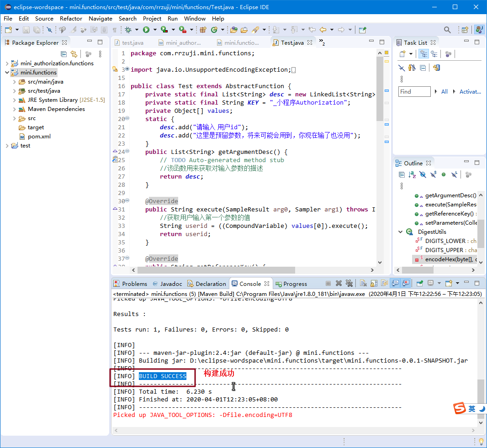Click the Open Task folder icon
The image size is (487, 448).
point(244,30)
